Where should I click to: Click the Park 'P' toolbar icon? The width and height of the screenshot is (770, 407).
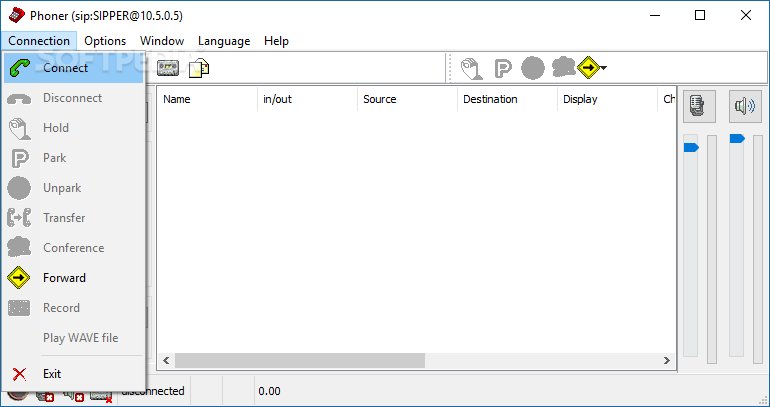pyautogui.click(x=503, y=68)
